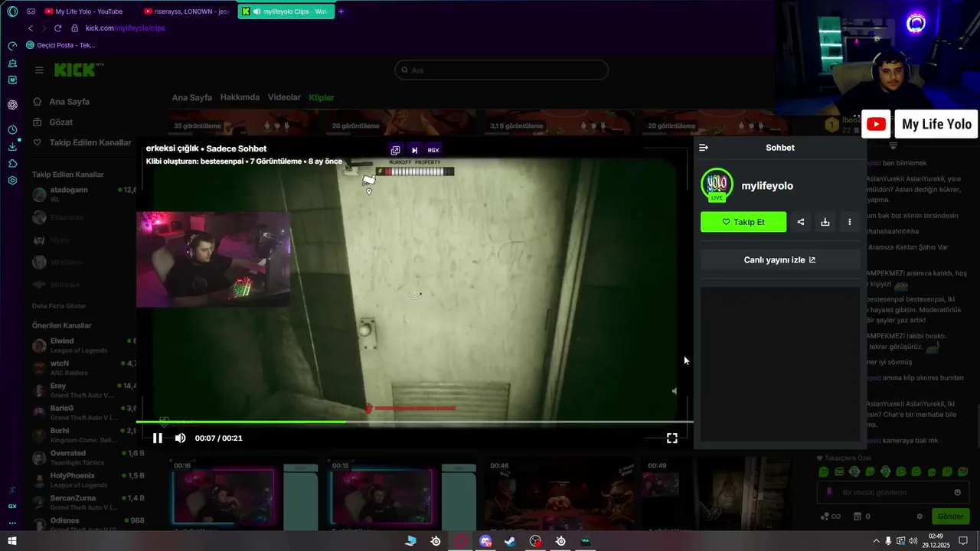Image resolution: width=980 pixels, height=551 pixels.
Task: Open Windows Start menu
Action: pyautogui.click(x=12, y=541)
